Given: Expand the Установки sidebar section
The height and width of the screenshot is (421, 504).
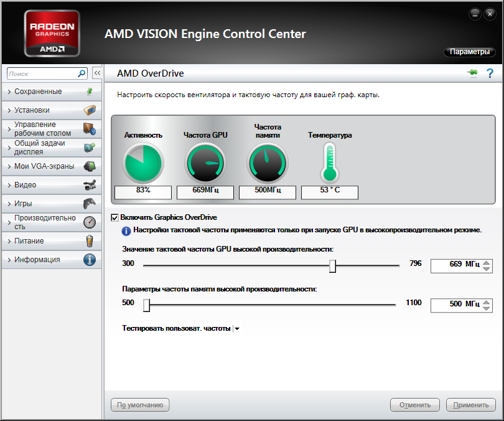Looking at the screenshot, I should pyautogui.click(x=9, y=110).
